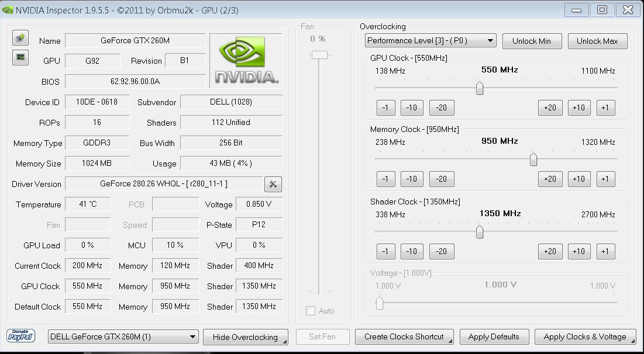Decrease GPU Clock by 10 MHz
644x354 pixels.
point(412,107)
